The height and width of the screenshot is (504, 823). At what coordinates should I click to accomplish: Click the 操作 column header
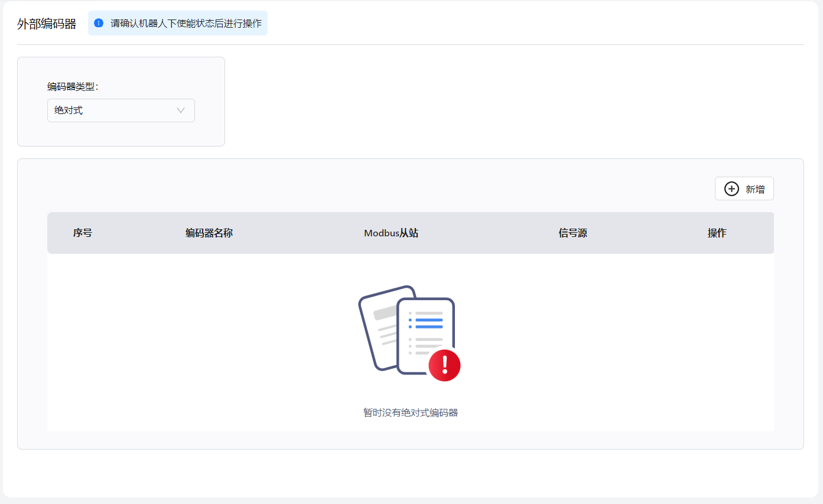coord(717,233)
